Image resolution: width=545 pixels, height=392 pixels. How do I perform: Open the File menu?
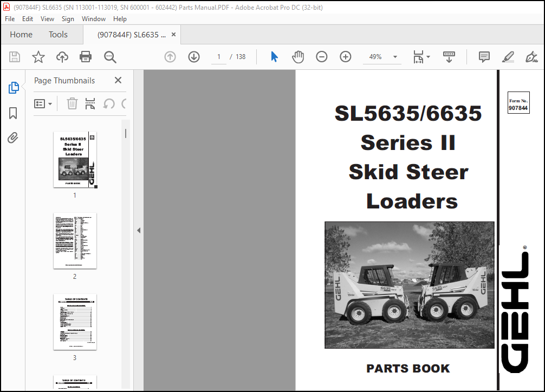(10, 19)
